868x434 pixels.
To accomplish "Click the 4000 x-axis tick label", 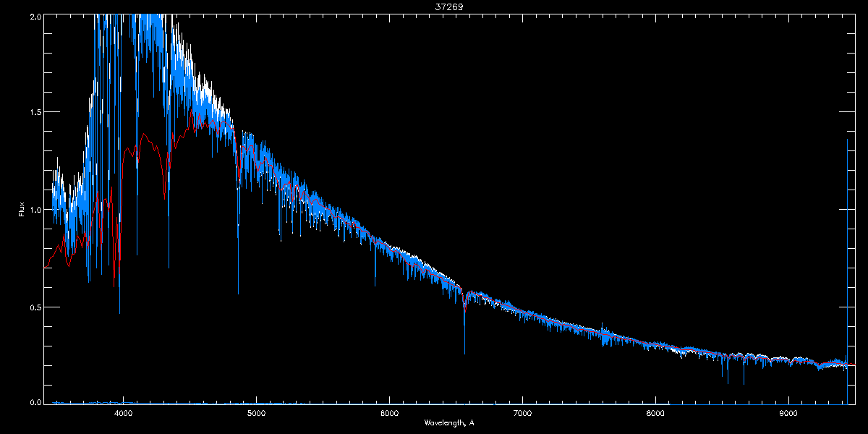I will pyautogui.click(x=123, y=413).
